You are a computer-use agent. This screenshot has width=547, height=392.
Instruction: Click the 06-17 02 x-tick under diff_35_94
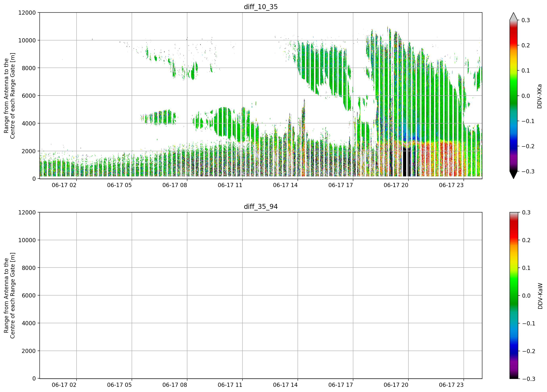click(x=64, y=385)
